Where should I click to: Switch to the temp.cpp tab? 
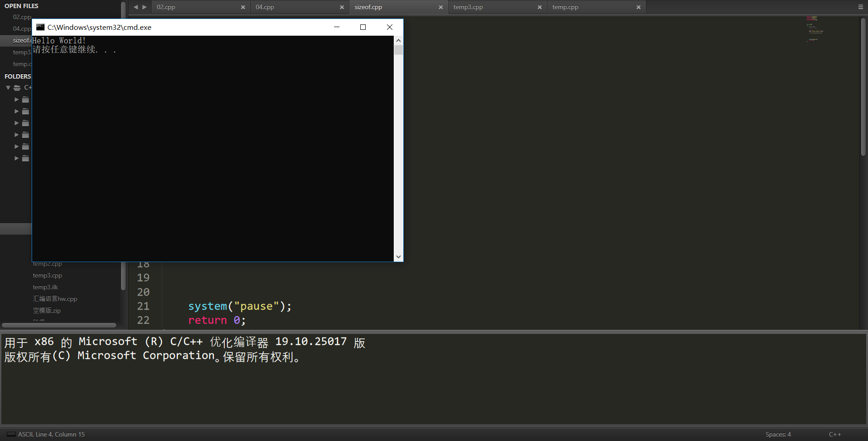(x=565, y=7)
